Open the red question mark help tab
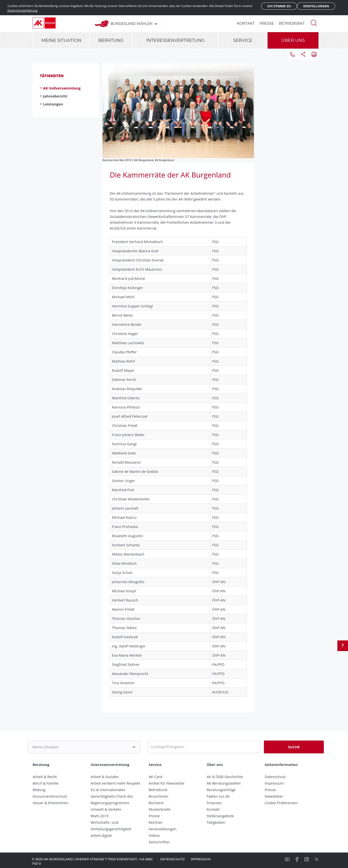Viewport: 348px width, 868px height. [x=343, y=645]
